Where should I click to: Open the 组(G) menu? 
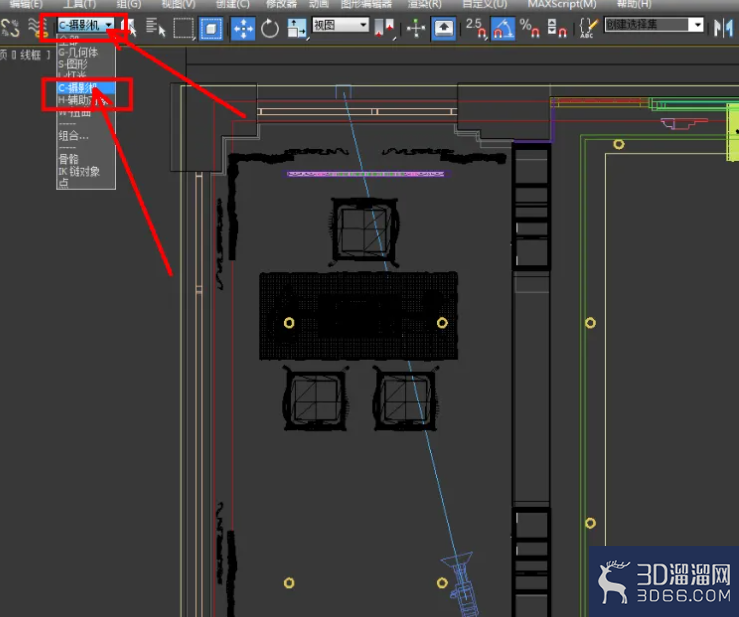point(129,4)
